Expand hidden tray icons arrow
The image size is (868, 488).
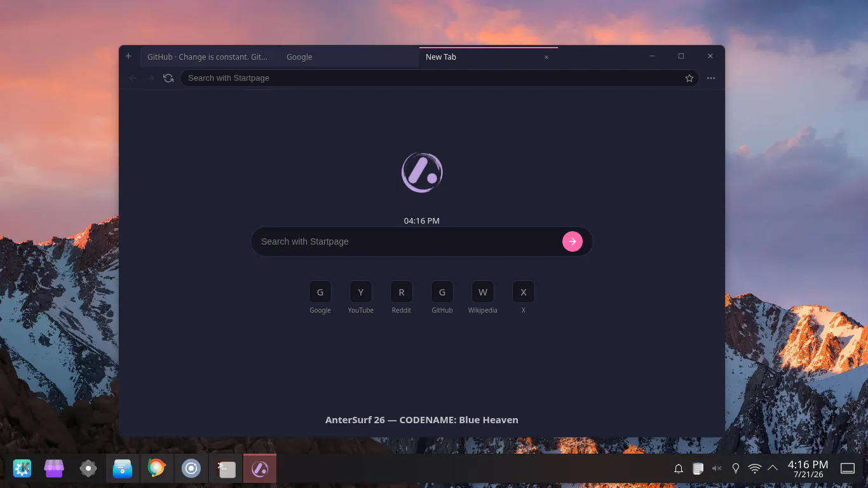tap(773, 468)
